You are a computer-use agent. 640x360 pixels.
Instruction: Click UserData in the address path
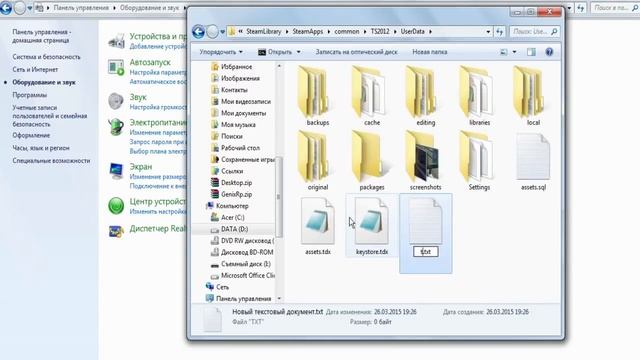pos(412,31)
